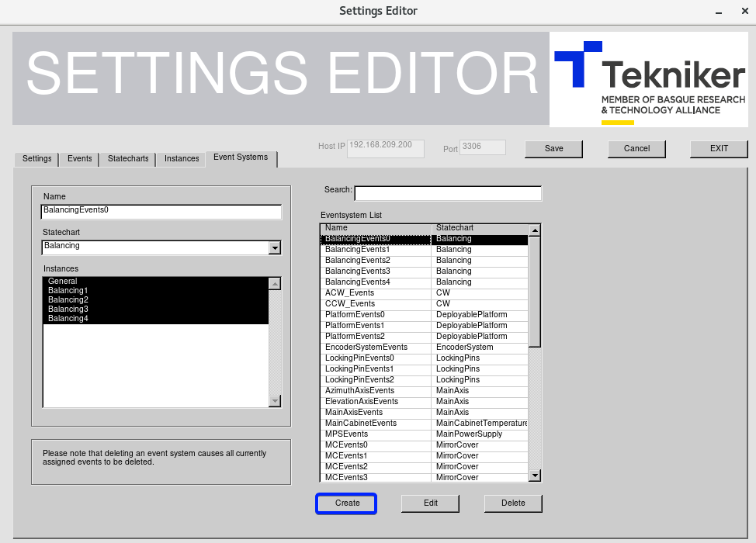The width and height of the screenshot is (756, 543).
Task: Select the Balancing3 instance
Action: 156,309
